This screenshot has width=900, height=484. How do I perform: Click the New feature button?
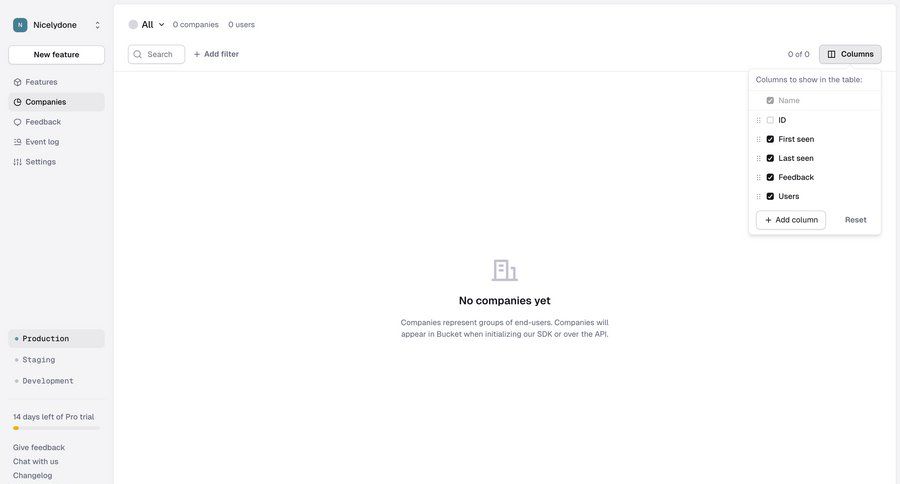(56, 55)
